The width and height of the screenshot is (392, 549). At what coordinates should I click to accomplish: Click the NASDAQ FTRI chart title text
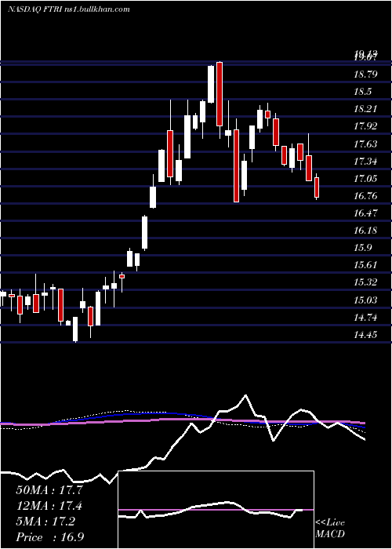[69, 9]
